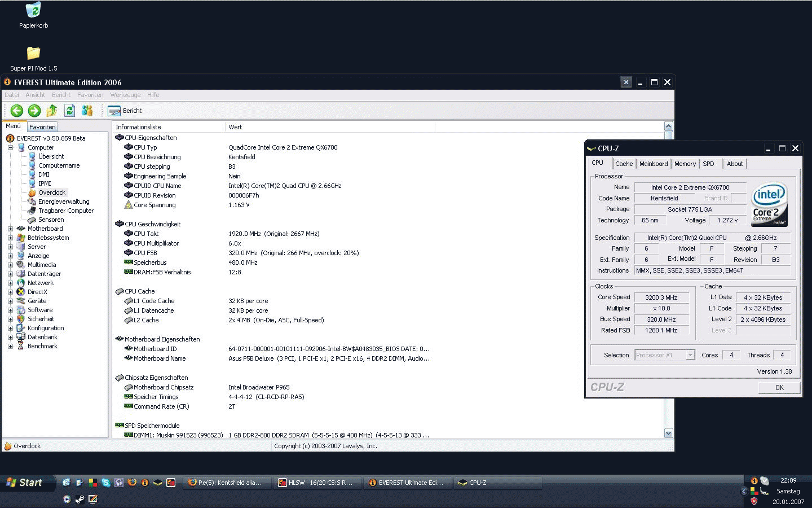This screenshot has height=508, width=812.
Task: Switch to HLSW taskbar window
Action: click(317, 483)
